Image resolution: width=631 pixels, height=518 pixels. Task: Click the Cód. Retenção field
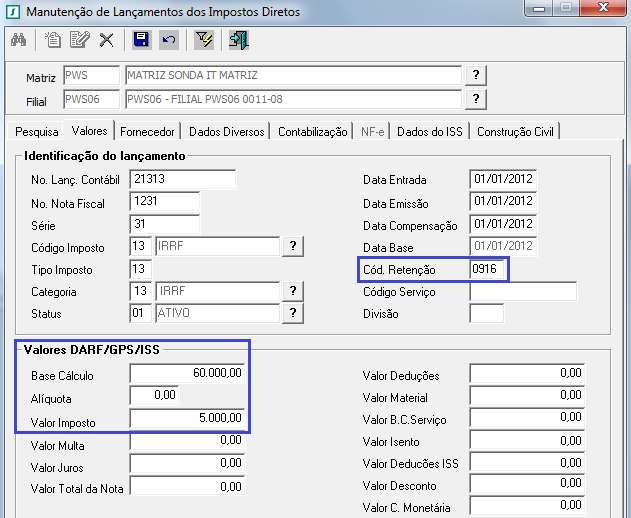click(487, 269)
